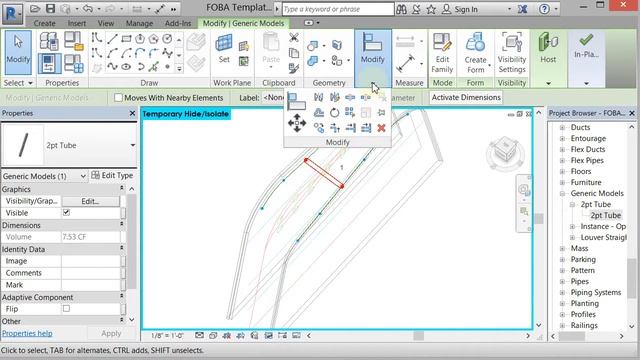The height and width of the screenshot is (360, 640).
Task: Click the Comments property value field
Action: click(91, 273)
